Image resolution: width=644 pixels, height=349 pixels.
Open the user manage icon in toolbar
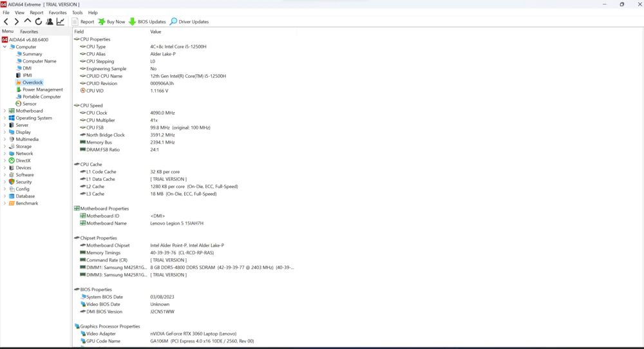point(50,22)
